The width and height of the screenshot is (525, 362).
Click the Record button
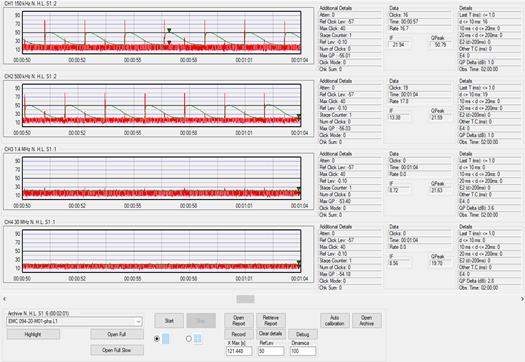tap(238, 334)
